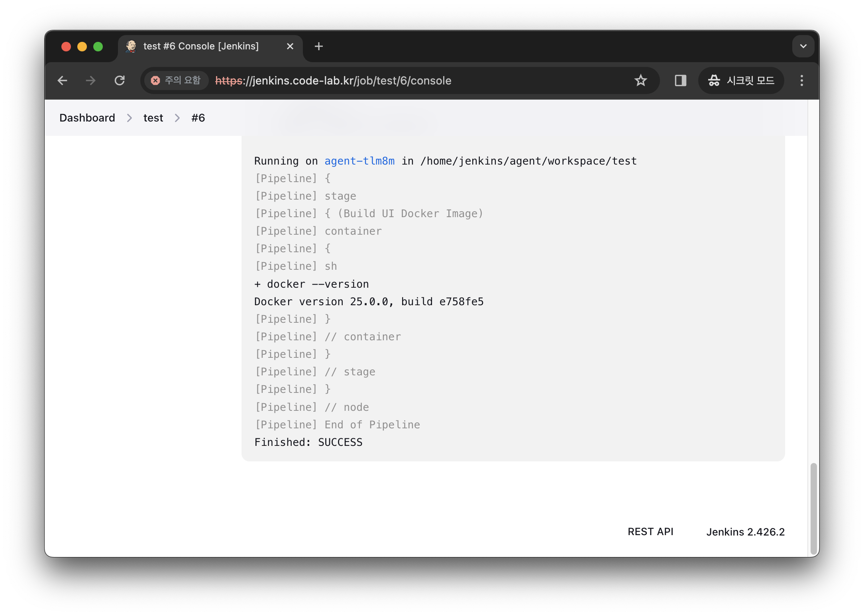864x616 pixels.
Task: Open build #6 breadcrumb
Action: [x=198, y=118]
